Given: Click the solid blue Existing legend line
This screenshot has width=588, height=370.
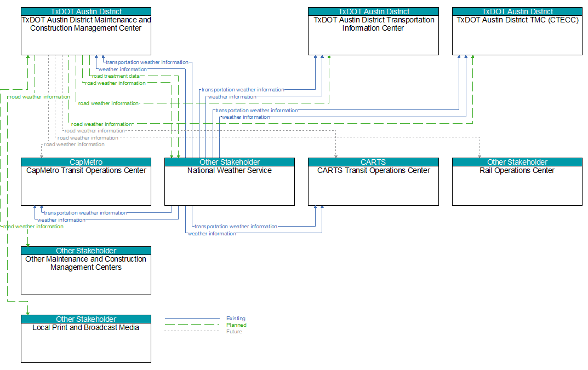Looking at the screenshot, I should tap(192, 319).
